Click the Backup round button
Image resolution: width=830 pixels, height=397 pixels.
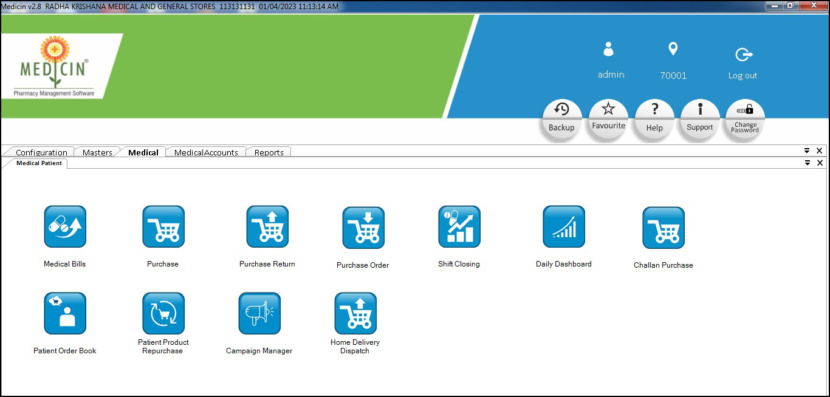(561, 119)
